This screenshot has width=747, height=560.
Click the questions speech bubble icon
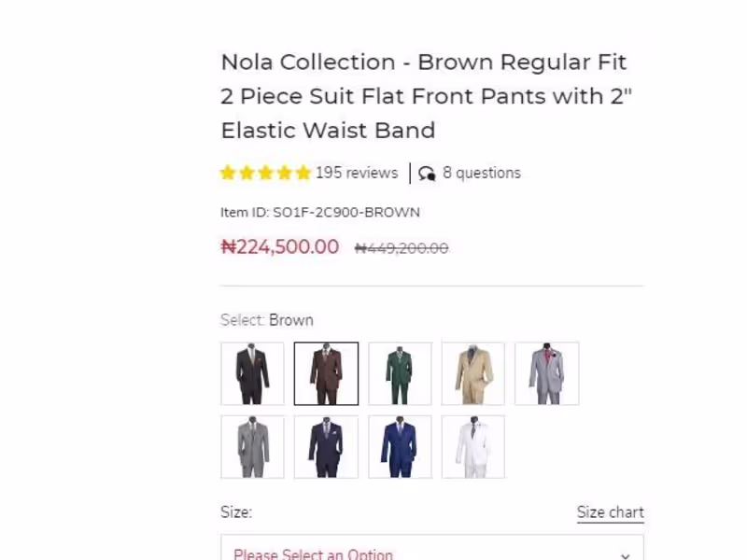pos(427,174)
